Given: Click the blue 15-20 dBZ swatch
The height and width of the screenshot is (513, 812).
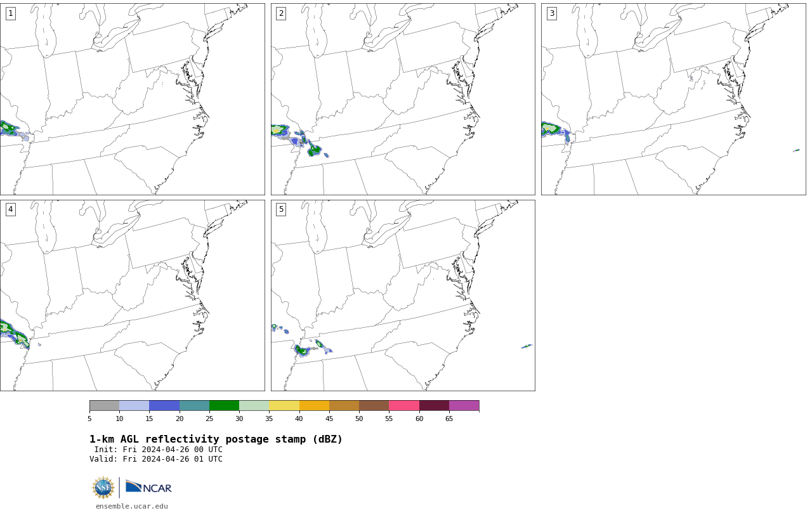Looking at the screenshot, I should click(164, 406).
